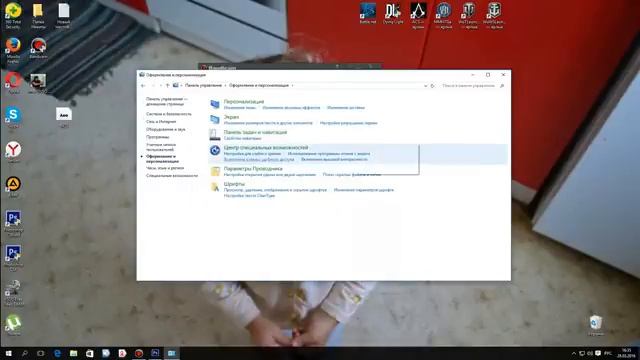The width and height of the screenshot is (640, 360).
Task: Open the Шрифты heading link
Action: (234, 184)
